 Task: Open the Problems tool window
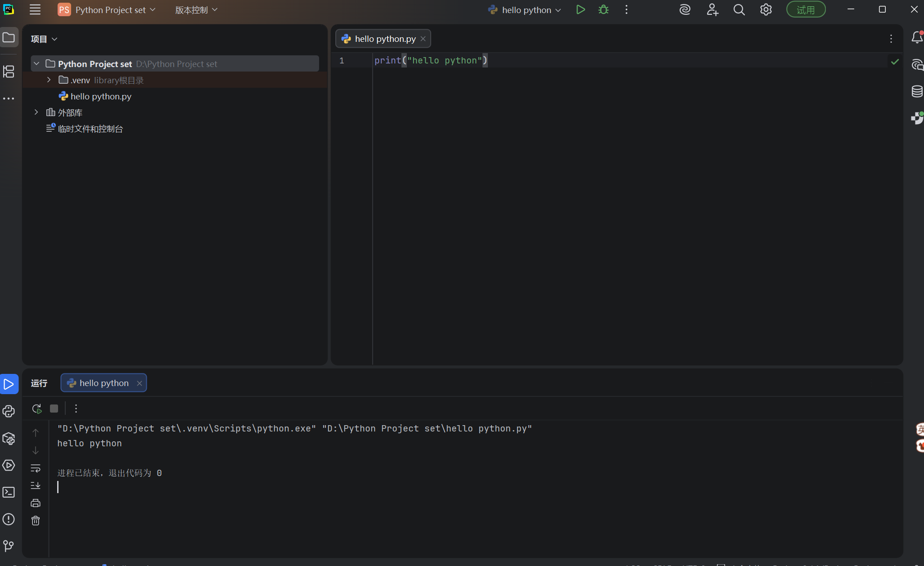pos(9,519)
